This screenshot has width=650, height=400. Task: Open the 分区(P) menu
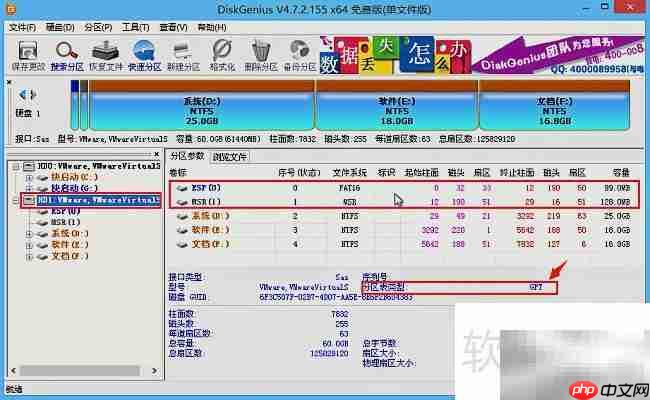(98, 27)
